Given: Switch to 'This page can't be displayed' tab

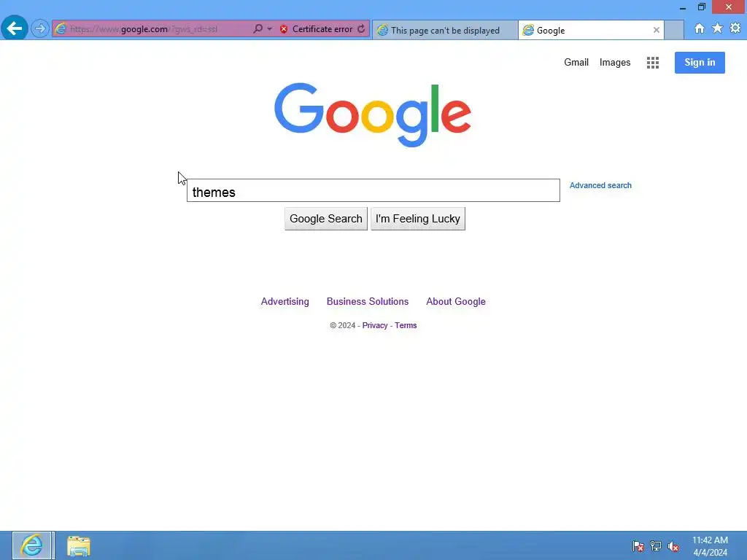Looking at the screenshot, I should pyautogui.click(x=445, y=30).
